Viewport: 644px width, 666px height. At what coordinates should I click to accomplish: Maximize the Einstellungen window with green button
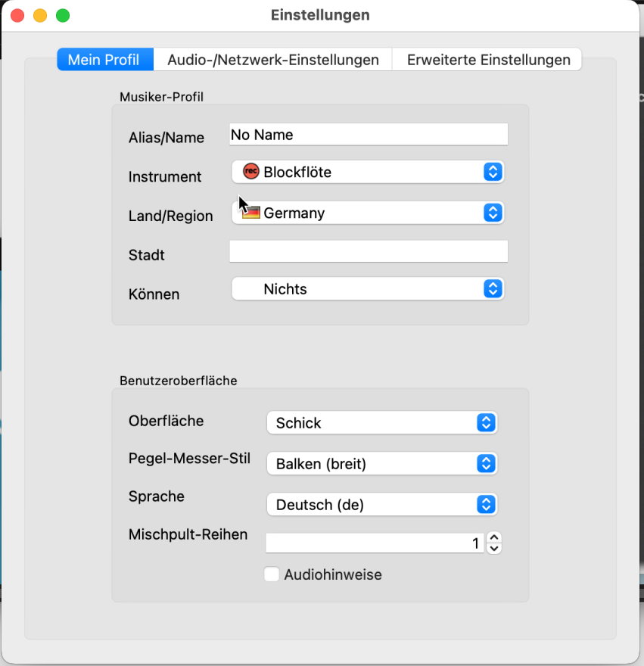pyautogui.click(x=63, y=16)
